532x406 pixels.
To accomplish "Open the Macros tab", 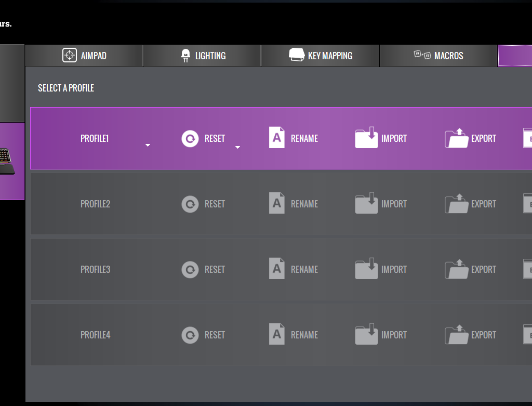I will (438, 56).
